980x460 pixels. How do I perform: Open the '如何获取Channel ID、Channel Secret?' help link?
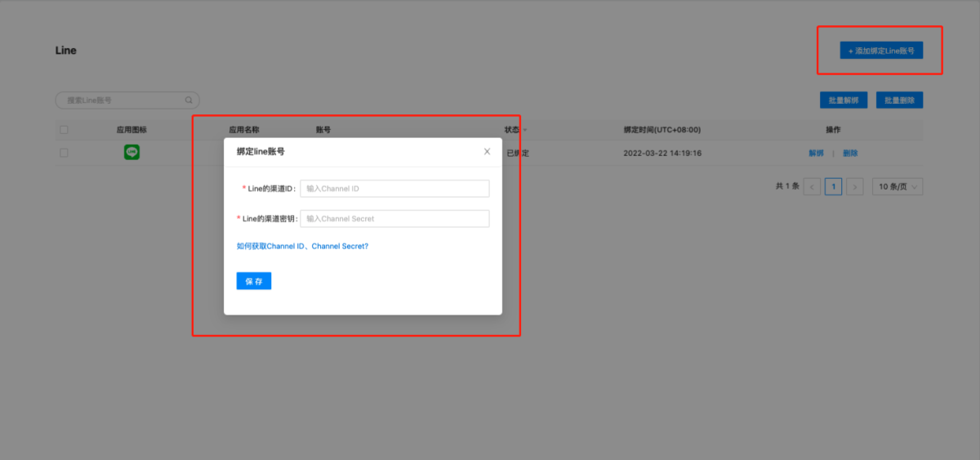(302, 246)
